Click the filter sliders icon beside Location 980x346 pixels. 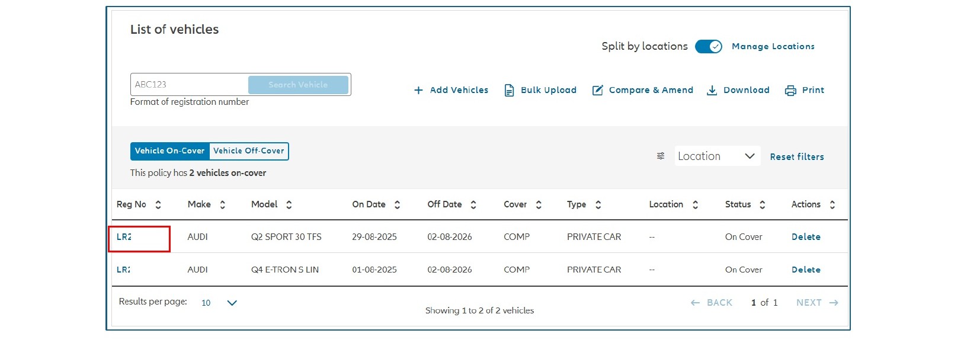[x=661, y=156]
